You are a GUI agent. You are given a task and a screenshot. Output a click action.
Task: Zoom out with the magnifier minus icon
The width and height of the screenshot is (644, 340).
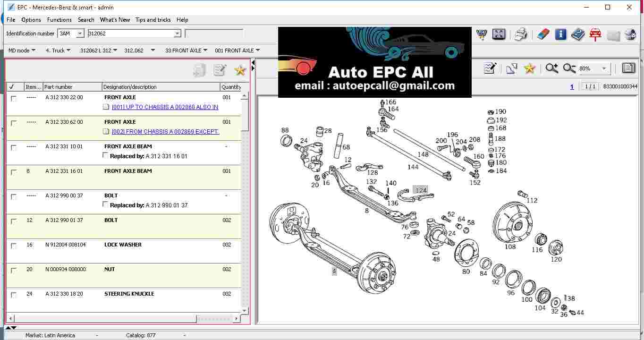(x=569, y=68)
